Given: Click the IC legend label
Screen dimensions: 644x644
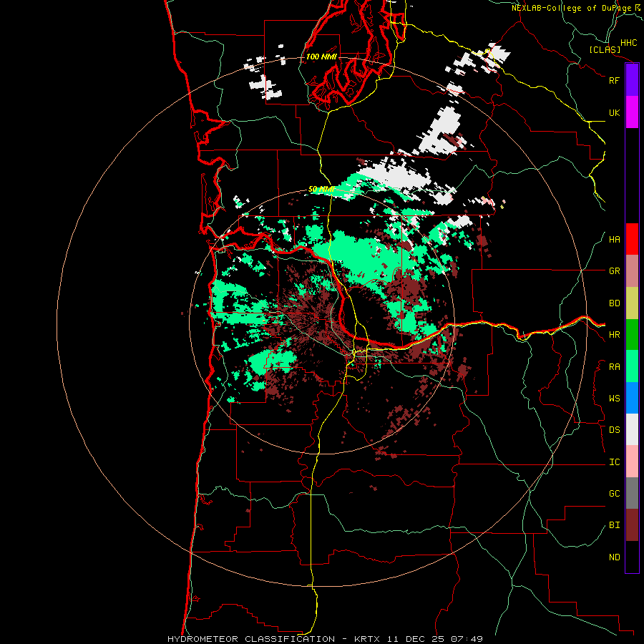Looking at the screenshot, I should click(x=614, y=462).
